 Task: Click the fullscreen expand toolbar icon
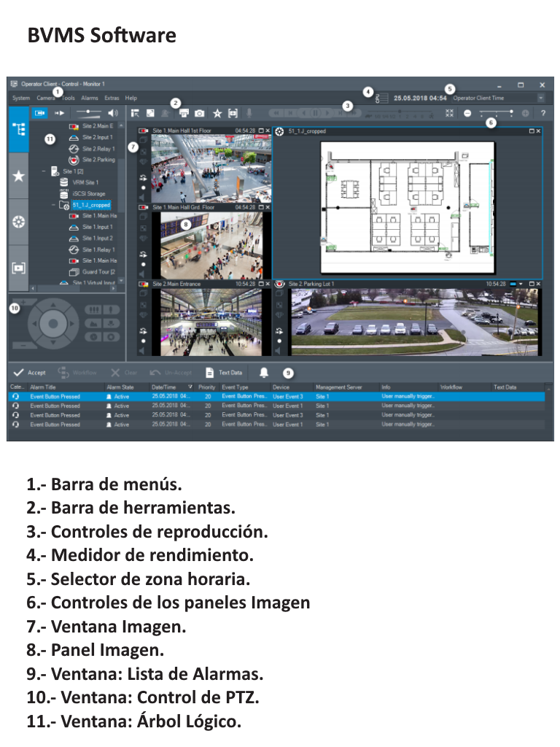[150, 113]
